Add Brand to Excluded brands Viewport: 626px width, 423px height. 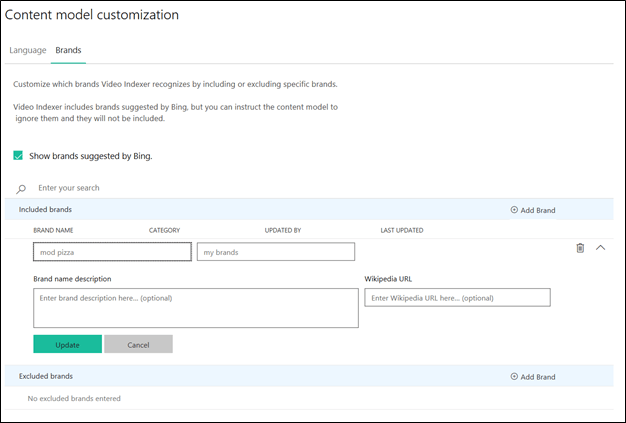click(533, 377)
